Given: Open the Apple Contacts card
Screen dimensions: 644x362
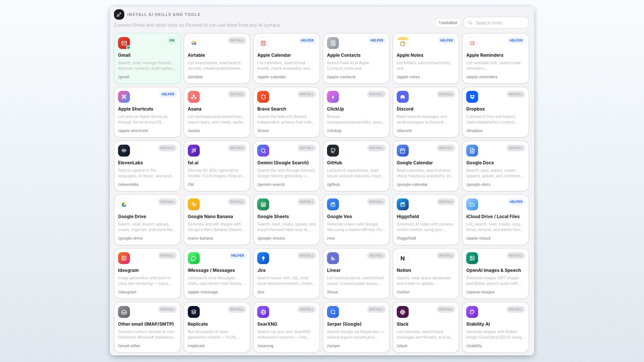Looking at the screenshot, I should point(356,58).
